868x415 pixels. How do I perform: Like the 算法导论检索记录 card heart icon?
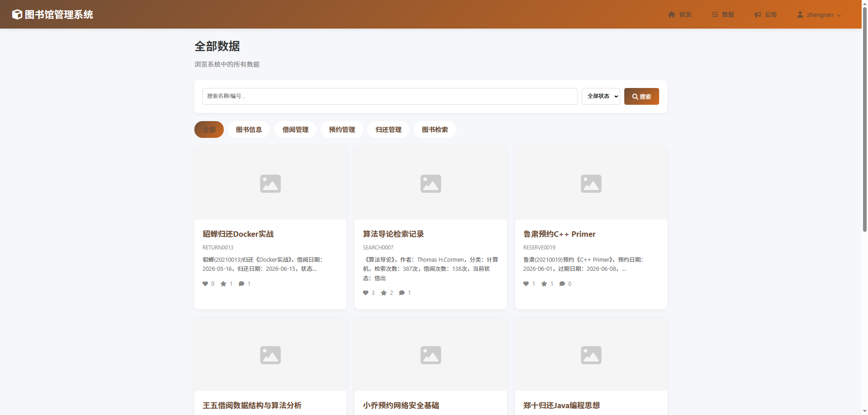366,293
